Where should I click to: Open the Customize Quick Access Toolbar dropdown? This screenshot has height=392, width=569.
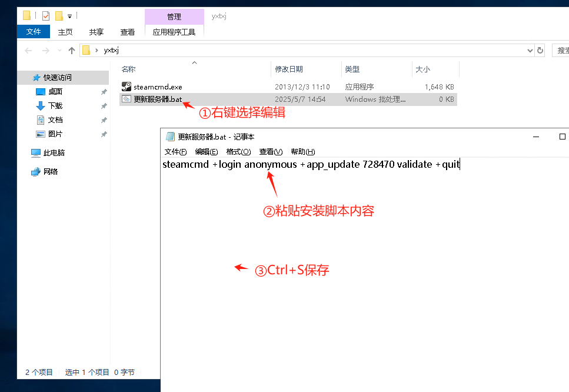(x=69, y=16)
